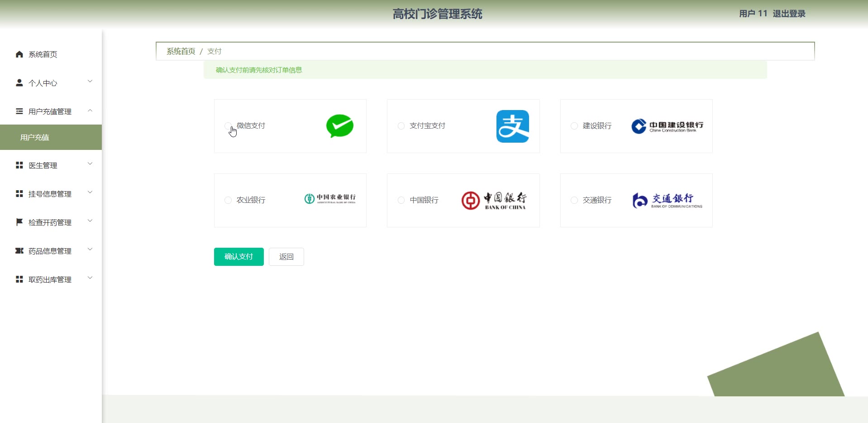
Task: Open the 用户充值 submenu item
Action: tap(51, 137)
